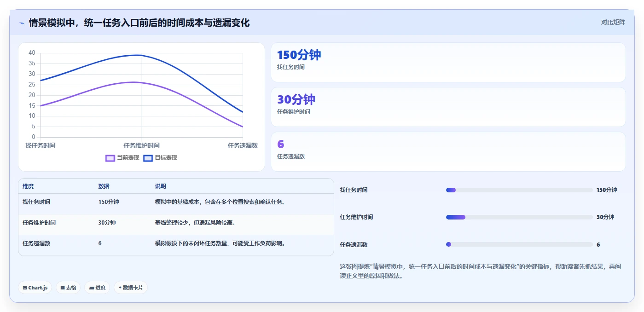Click the 150分钟 value beside progress bar
This screenshot has width=644, height=312.
coord(607,190)
